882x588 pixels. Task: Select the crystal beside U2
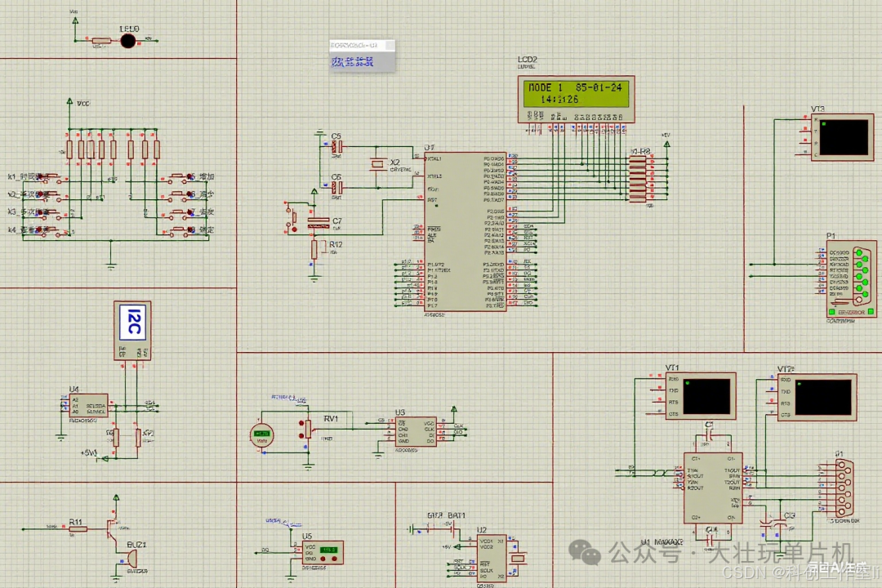click(x=518, y=558)
